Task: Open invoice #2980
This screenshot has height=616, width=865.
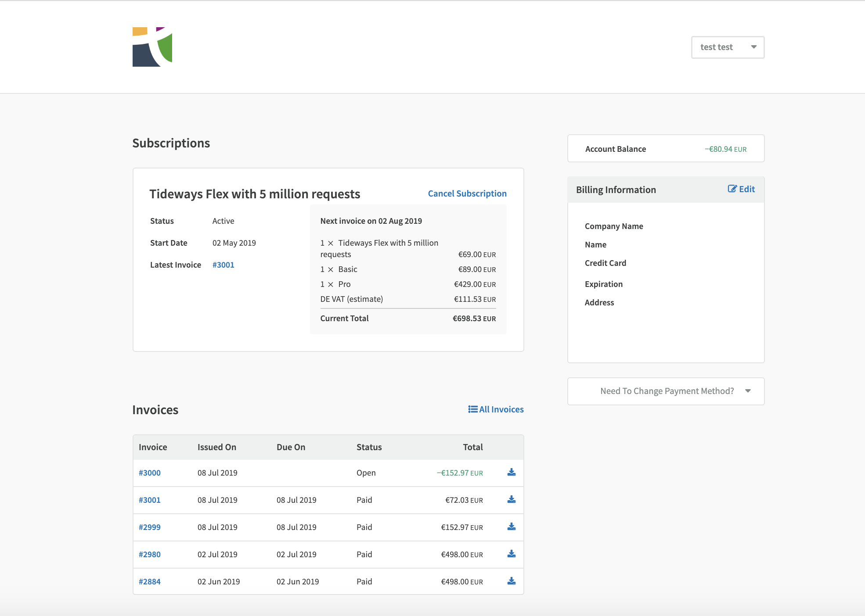Action: coord(150,555)
